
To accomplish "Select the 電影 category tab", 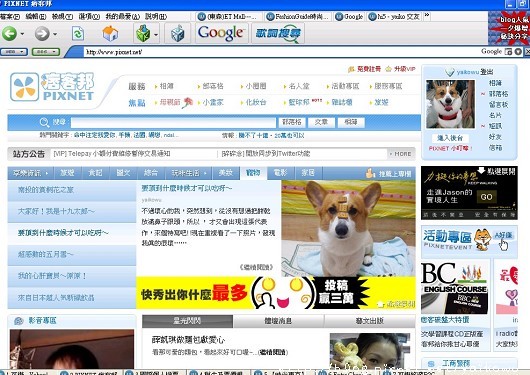I will coord(280,173).
